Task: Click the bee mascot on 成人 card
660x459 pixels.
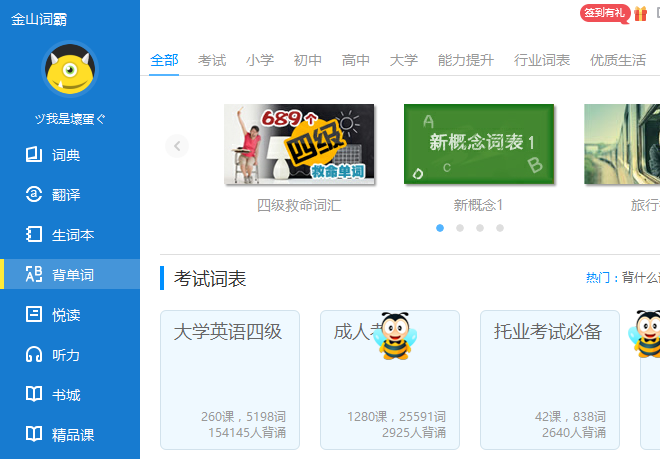Action: pos(395,336)
